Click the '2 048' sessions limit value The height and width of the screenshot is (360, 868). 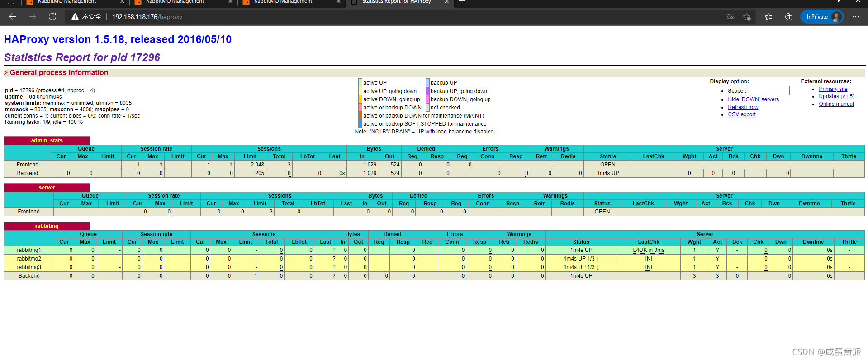257,165
